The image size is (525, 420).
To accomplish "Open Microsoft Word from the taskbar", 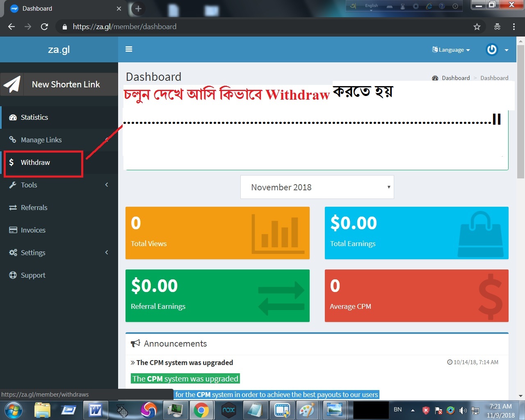I will (x=96, y=410).
